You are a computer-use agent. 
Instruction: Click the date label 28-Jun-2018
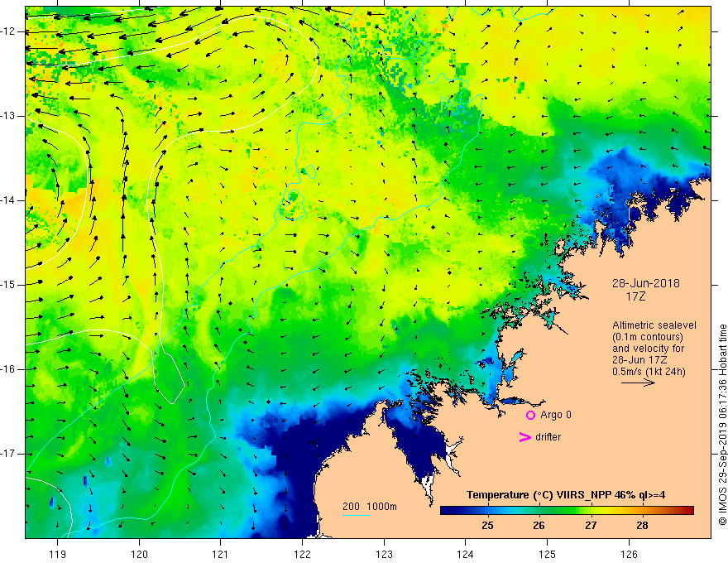coord(645,283)
